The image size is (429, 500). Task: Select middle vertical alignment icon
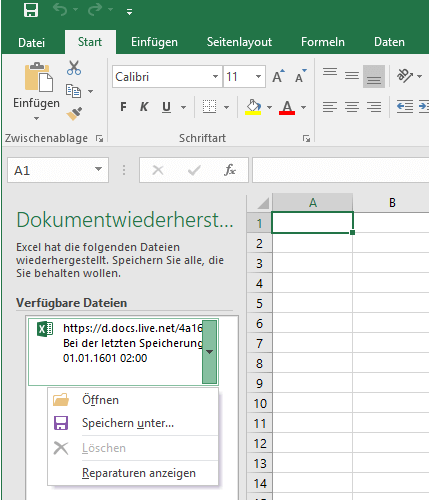pyautogui.click(x=352, y=76)
